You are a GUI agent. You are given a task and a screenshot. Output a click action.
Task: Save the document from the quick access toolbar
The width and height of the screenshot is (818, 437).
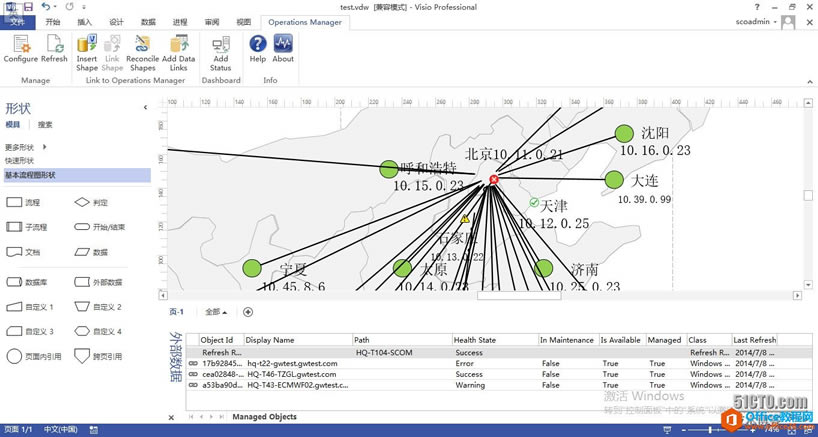click(28, 7)
